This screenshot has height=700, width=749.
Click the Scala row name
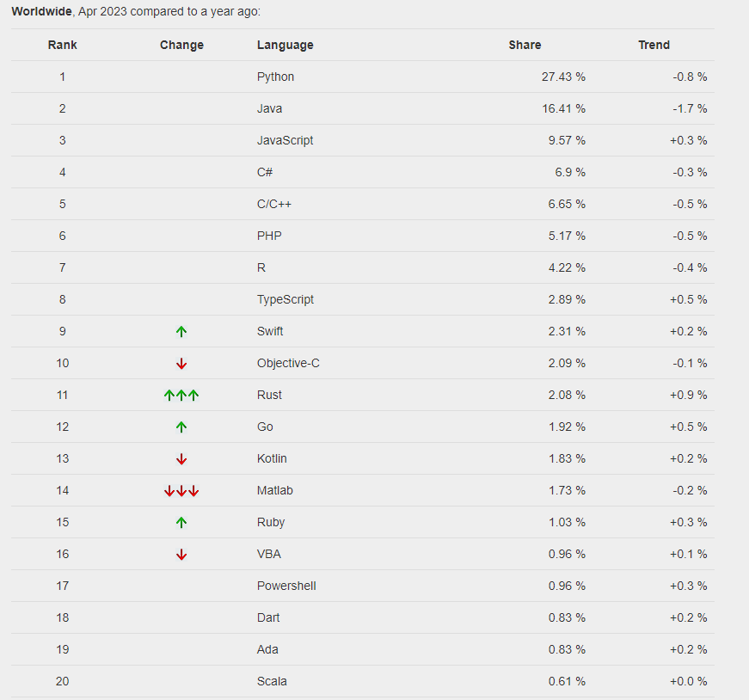(272, 681)
